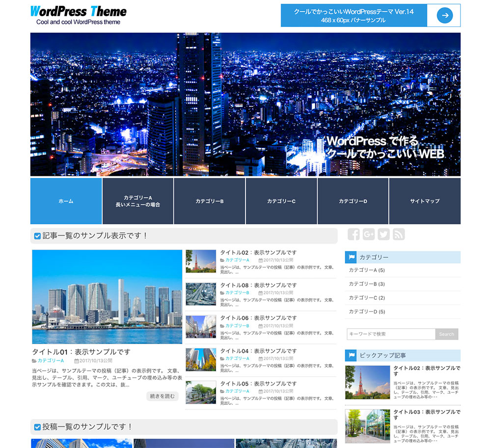Screen dimensions: 491x448
Task: Click check icon next to 投稿一覧のサンプルです
Action: point(37,427)
